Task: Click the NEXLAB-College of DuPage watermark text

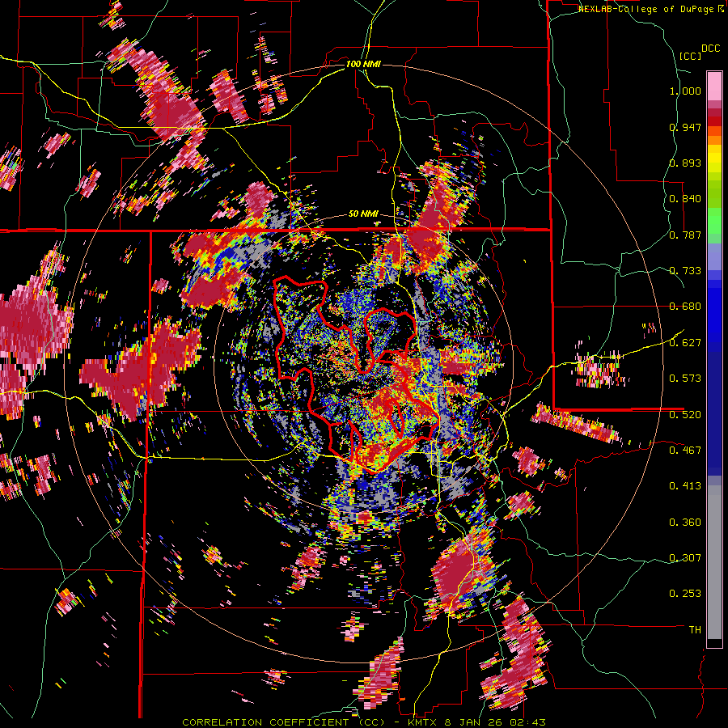Action: tap(647, 9)
